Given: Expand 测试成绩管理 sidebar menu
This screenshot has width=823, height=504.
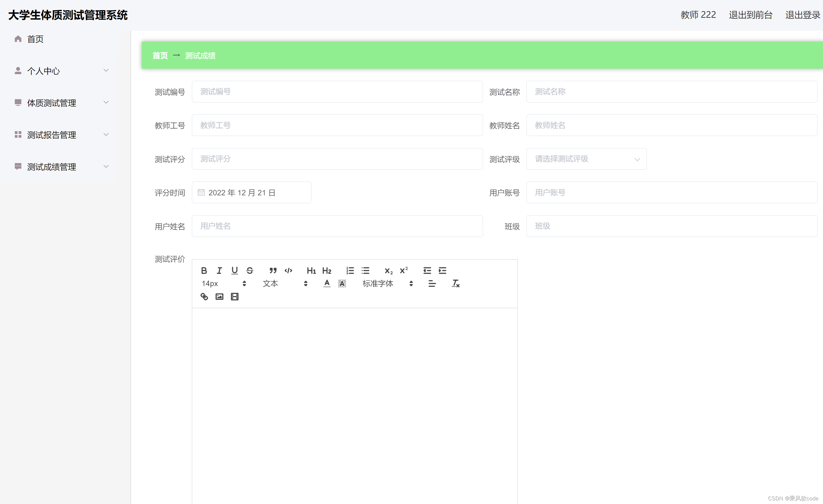Looking at the screenshot, I should [62, 167].
